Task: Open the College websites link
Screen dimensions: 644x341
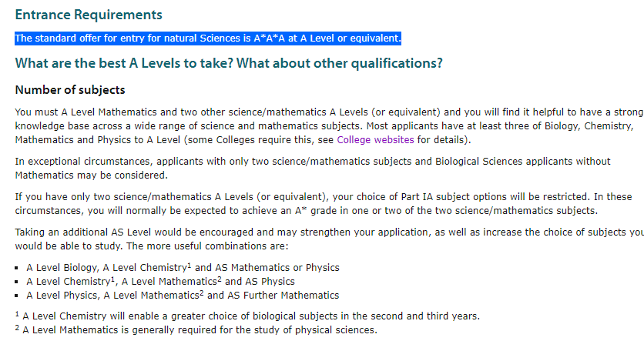Action: (x=375, y=140)
